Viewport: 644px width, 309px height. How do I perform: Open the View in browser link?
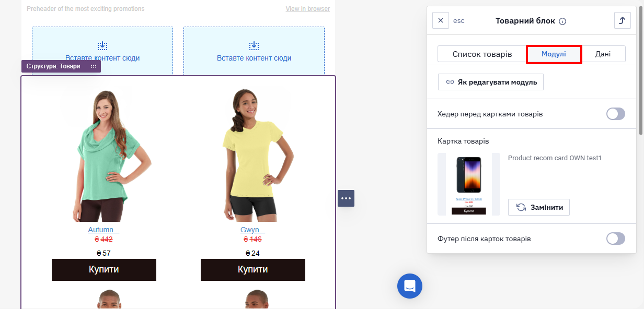click(308, 9)
